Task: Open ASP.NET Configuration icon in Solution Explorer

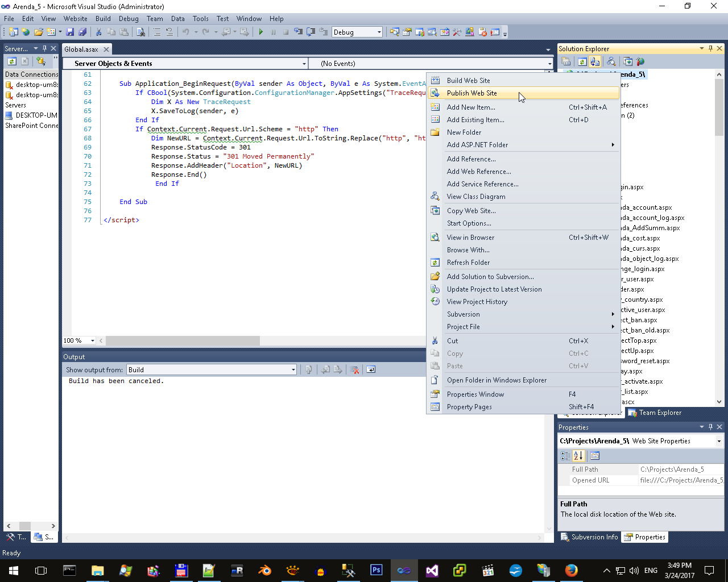Action: coord(640,62)
